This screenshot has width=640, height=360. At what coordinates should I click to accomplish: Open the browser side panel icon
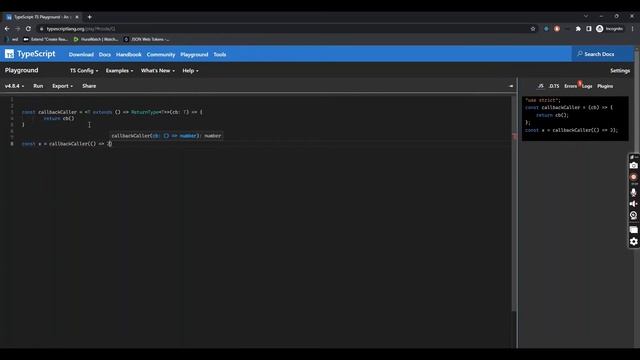tap(589, 29)
